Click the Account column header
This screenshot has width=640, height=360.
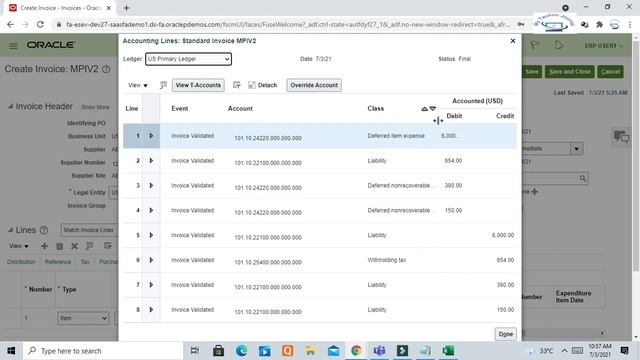tap(240, 109)
